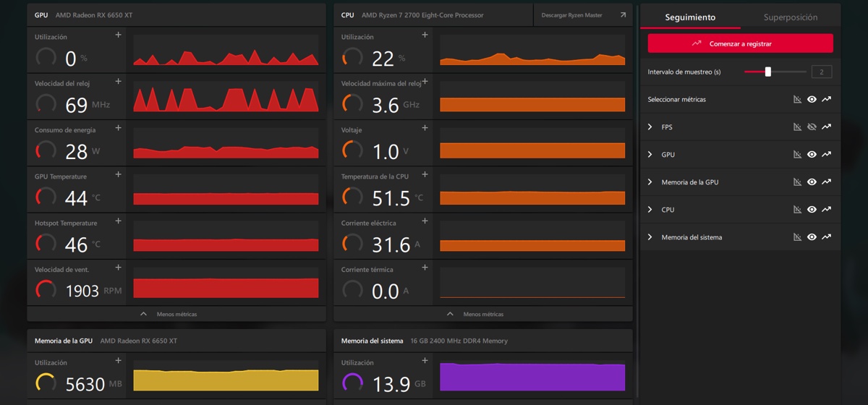The width and height of the screenshot is (868, 405).
Task: Click logging chart icon in GPU row
Action: tap(798, 154)
